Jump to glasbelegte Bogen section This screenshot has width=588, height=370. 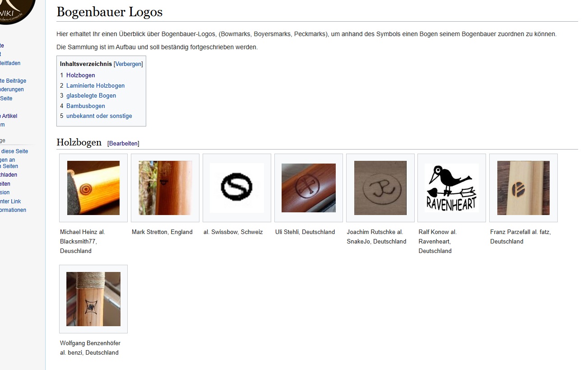[91, 95]
